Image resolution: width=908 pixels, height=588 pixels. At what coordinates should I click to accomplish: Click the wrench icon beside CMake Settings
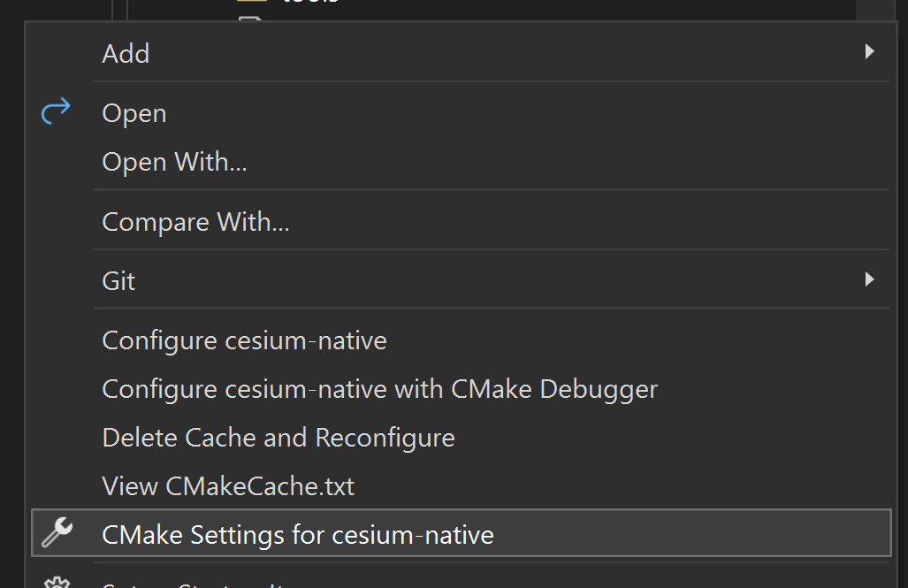click(x=57, y=532)
